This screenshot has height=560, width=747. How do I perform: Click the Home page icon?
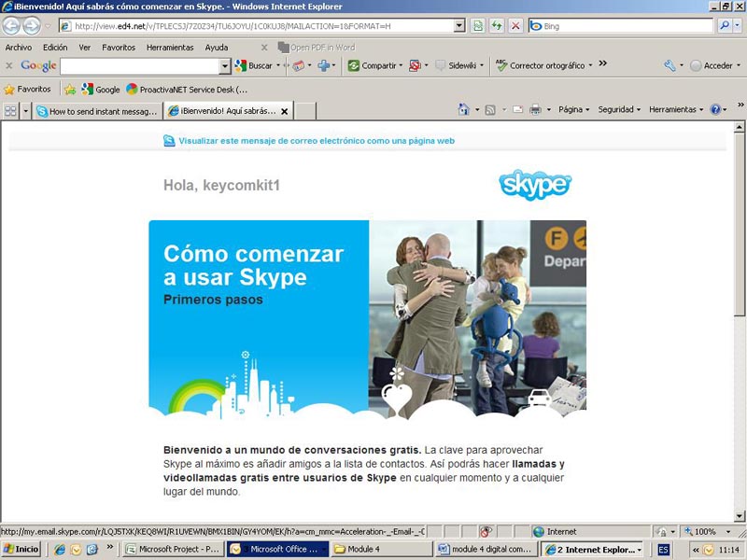point(463,109)
